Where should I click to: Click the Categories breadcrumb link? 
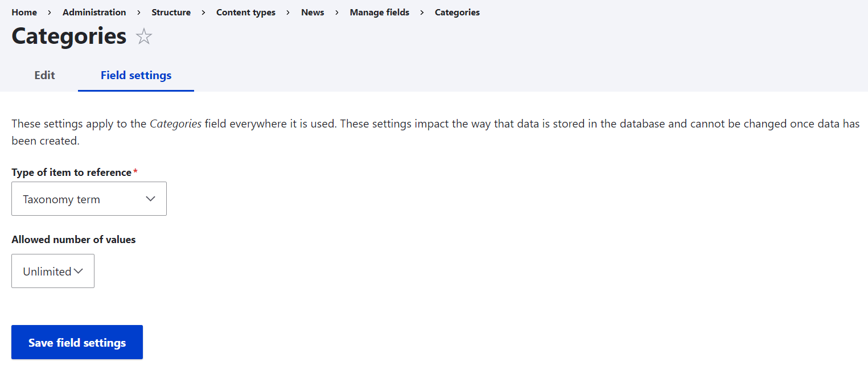pos(457,12)
